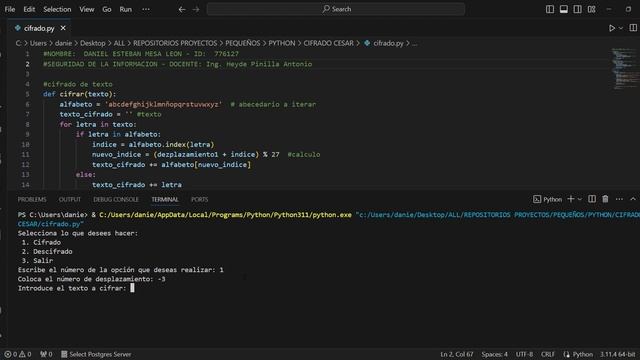Click 'cifrado.py' file in breadcrumb
The width and height of the screenshot is (640, 360).
point(388,43)
